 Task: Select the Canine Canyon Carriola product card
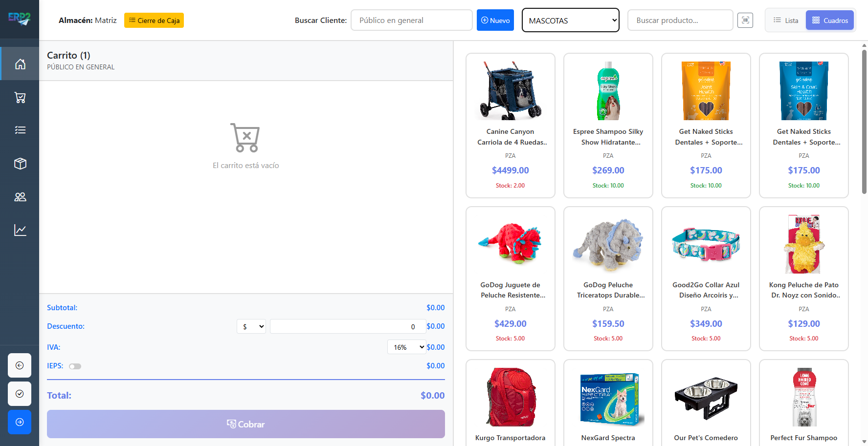[x=510, y=126]
